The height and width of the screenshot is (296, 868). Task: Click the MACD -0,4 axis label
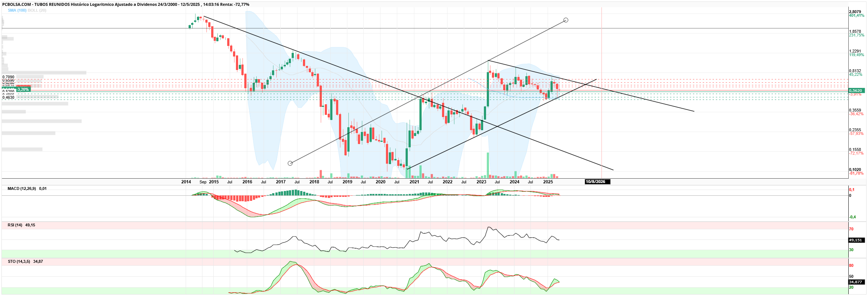(853, 217)
